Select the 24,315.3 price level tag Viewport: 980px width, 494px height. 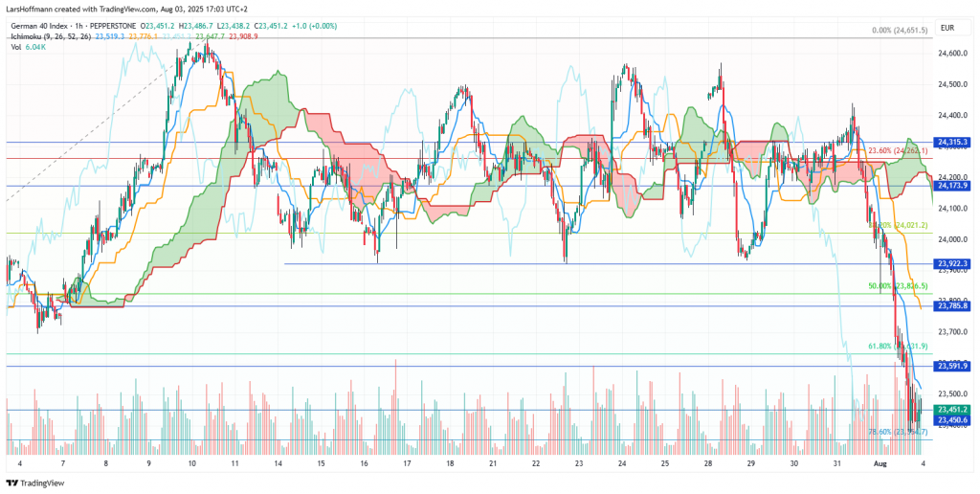(x=952, y=143)
